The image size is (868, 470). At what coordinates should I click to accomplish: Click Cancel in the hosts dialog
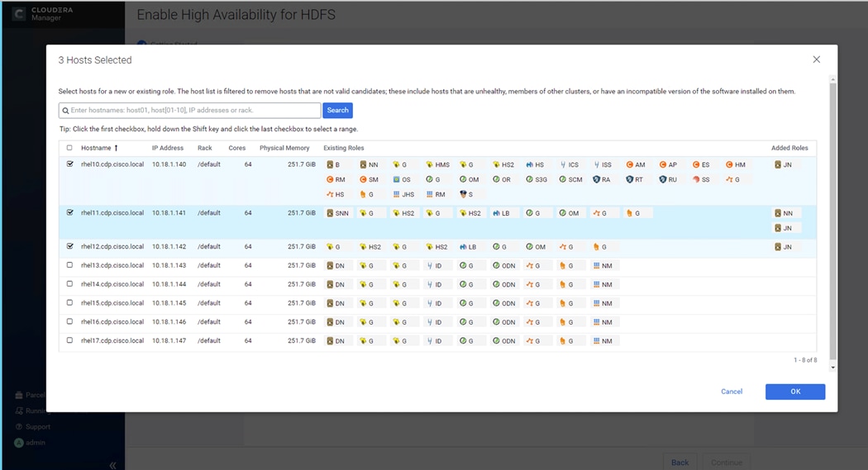(732, 392)
